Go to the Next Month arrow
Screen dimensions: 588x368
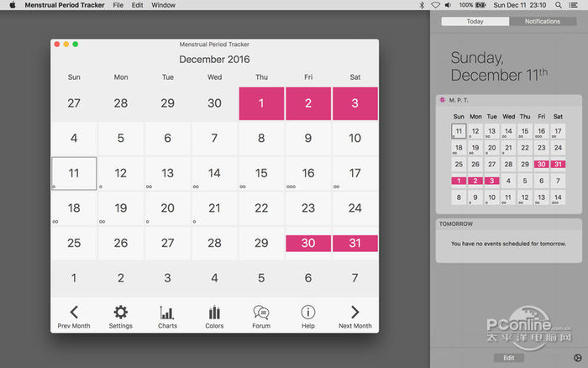point(354,312)
